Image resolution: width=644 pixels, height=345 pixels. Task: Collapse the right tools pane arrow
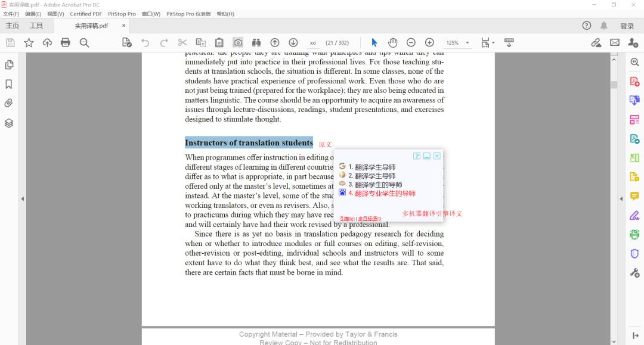(621, 198)
